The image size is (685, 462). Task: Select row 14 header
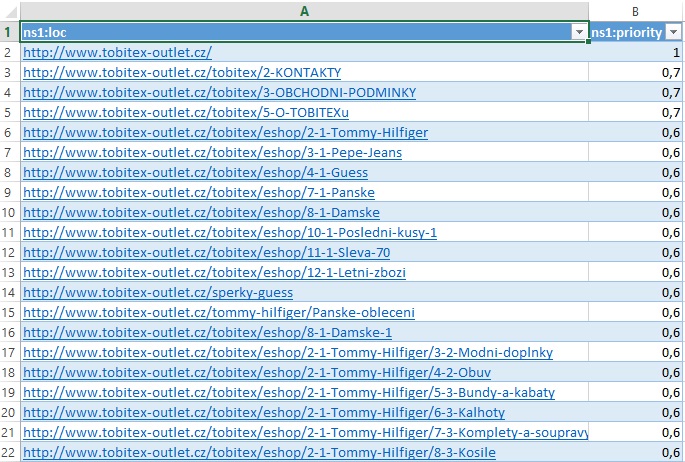pos(10,293)
